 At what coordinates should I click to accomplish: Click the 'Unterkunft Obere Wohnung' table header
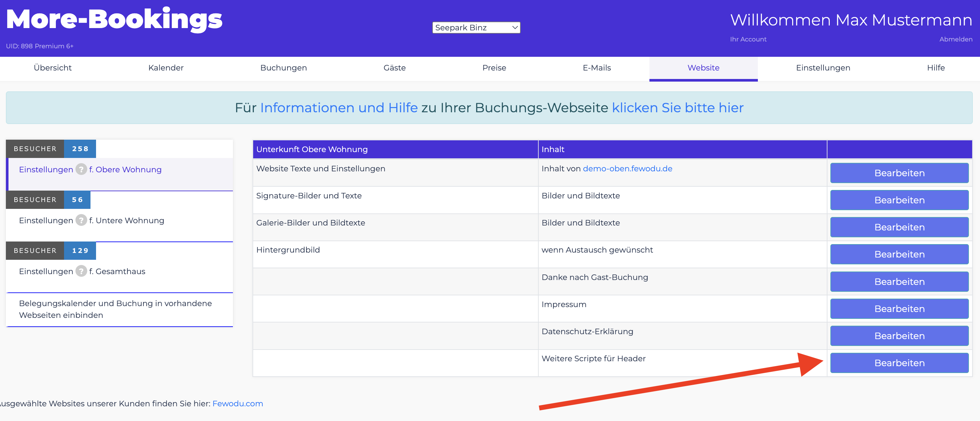point(395,149)
